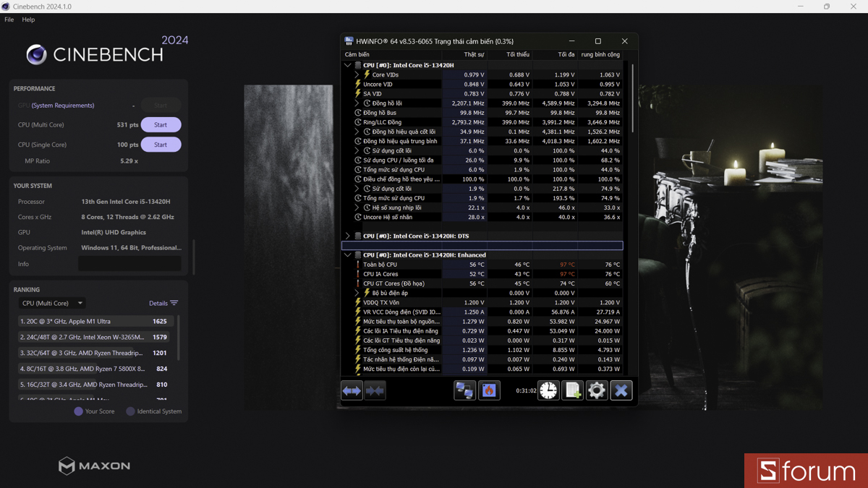
Task: Click the Tổng công suất hệ thống lightning icon
Action: tap(358, 350)
